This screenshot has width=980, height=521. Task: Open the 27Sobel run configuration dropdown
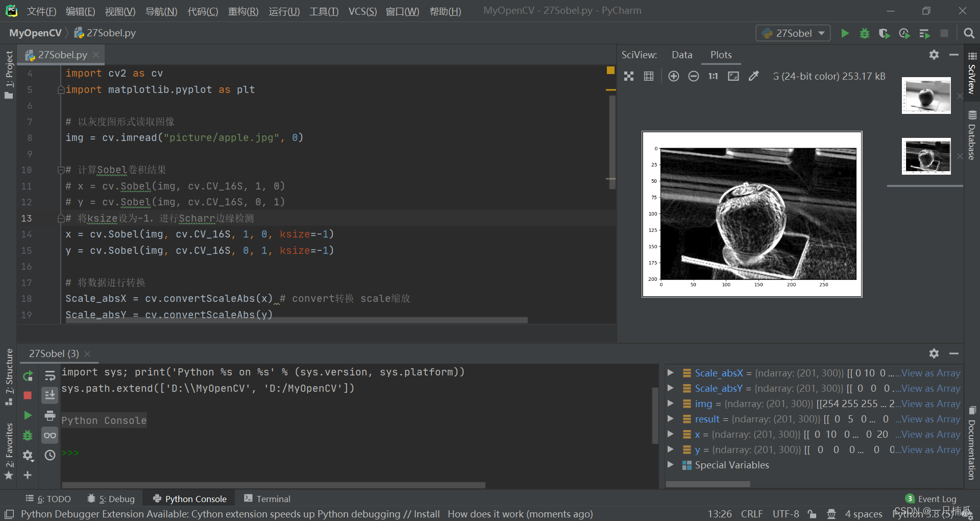click(822, 33)
